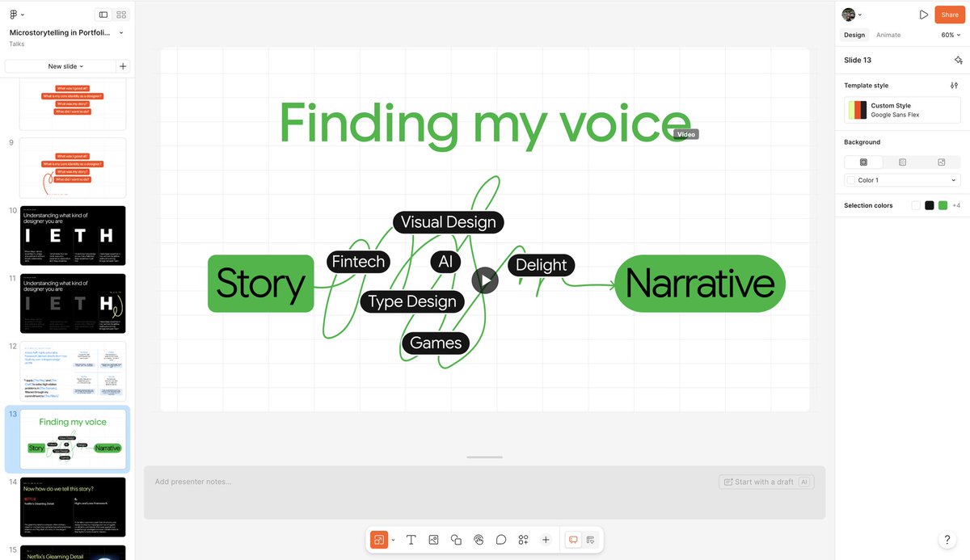Click the plus button beside New slide
970x560 pixels.
pyautogui.click(x=123, y=66)
